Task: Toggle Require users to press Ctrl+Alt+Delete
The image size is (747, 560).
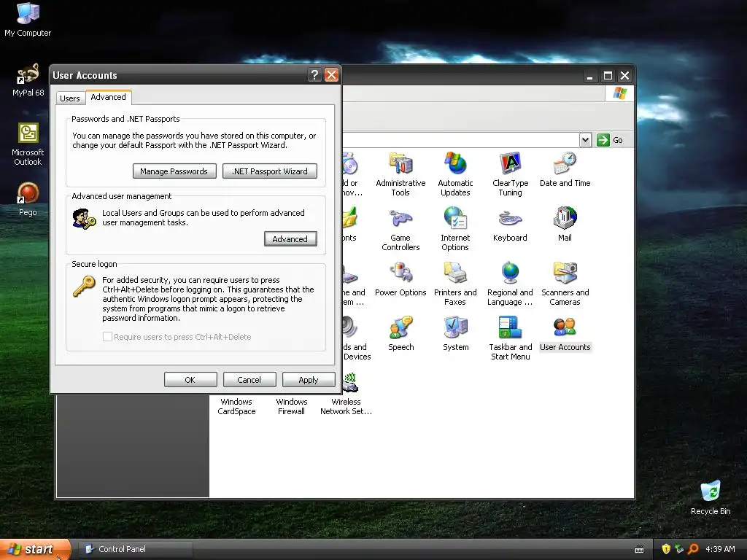Action: point(108,337)
